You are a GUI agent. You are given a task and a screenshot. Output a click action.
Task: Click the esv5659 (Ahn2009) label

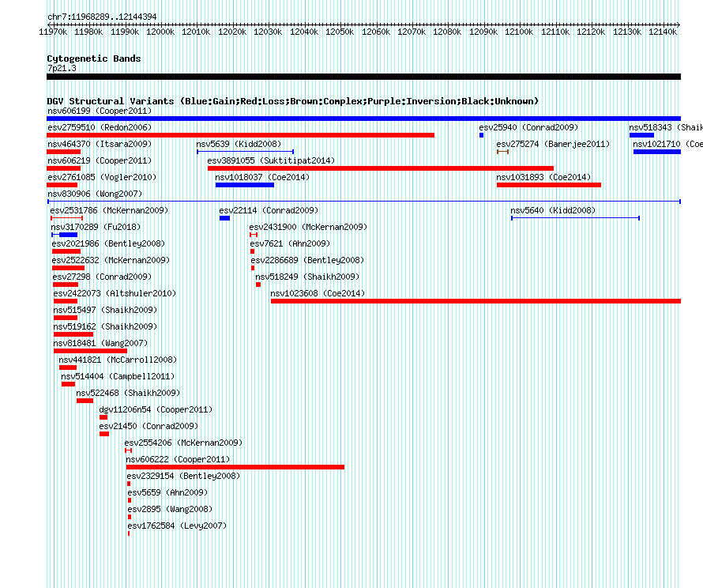click(x=167, y=492)
